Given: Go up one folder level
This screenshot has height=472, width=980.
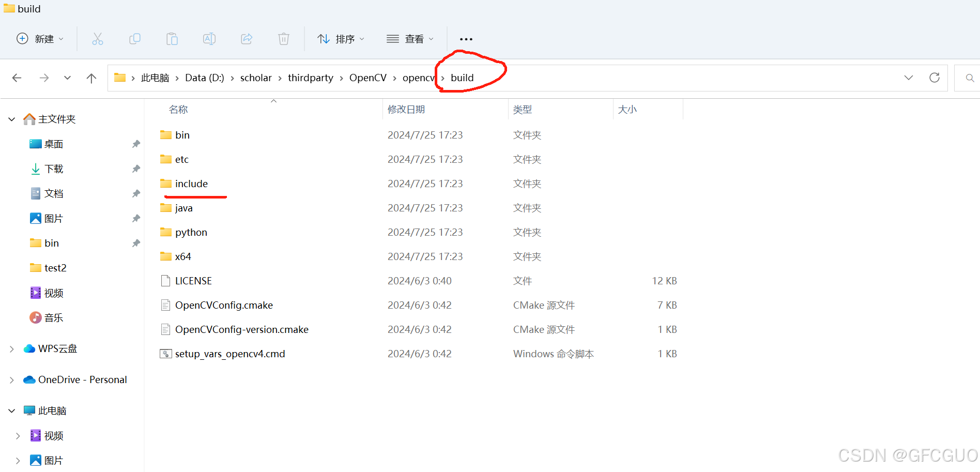Looking at the screenshot, I should point(91,78).
